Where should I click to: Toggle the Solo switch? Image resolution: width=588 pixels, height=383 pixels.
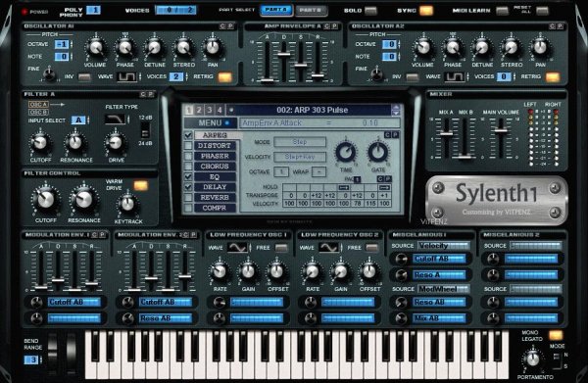pos(370,11)
